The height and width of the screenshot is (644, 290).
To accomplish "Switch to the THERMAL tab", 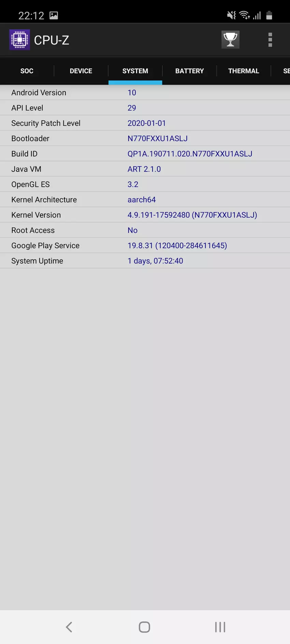I will [244, 71].
